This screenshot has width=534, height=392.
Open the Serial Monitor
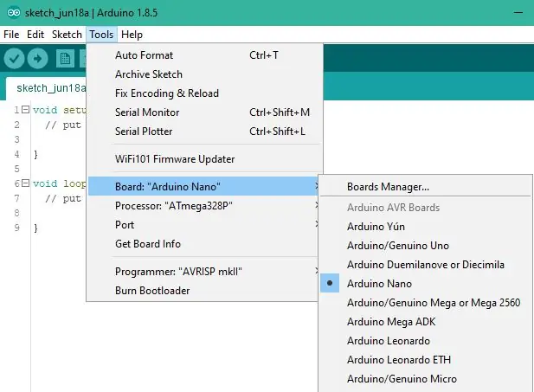point(204,112)
